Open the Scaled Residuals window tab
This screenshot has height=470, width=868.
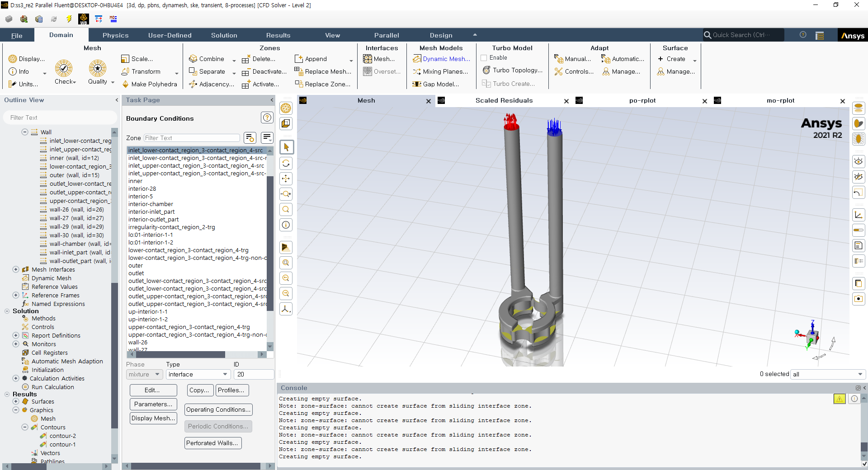(x=504, y=101)
